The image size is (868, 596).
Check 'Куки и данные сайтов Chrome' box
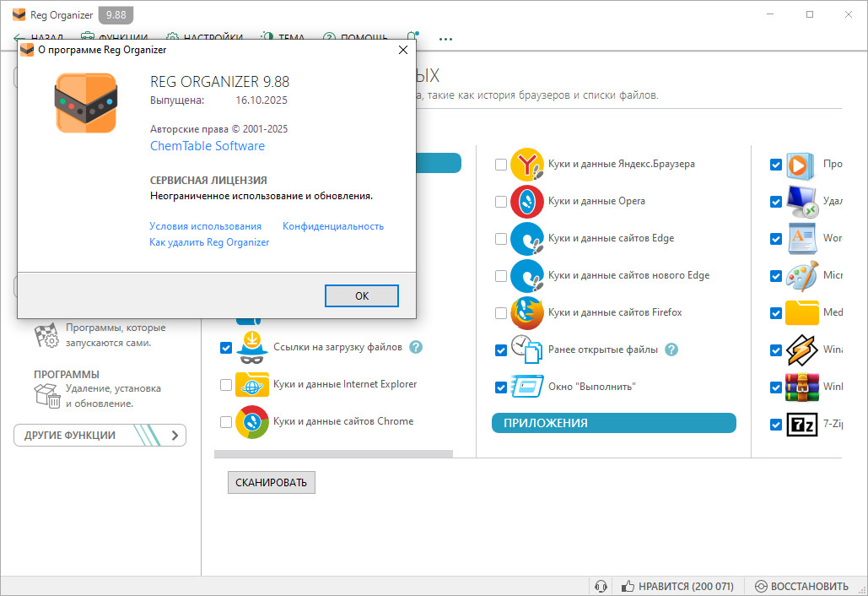(x=225, y=422)
